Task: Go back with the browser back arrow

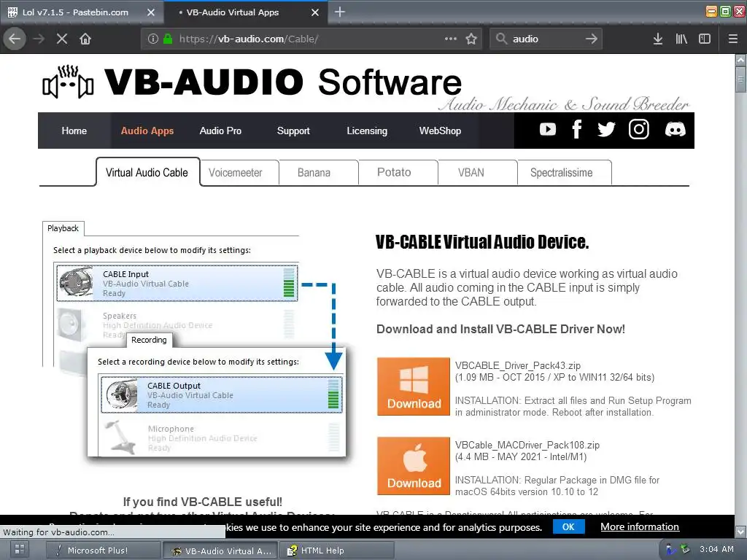Action: click(15, 39)
